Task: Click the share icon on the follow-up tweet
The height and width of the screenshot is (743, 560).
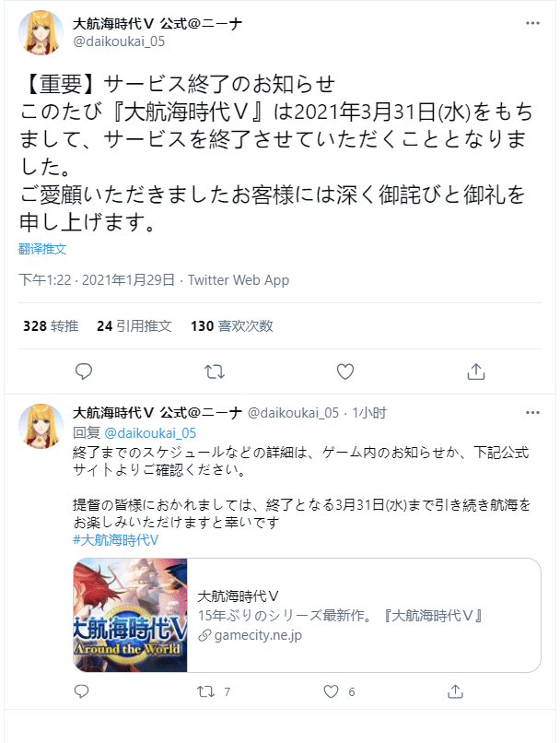Action: [455, 691]
